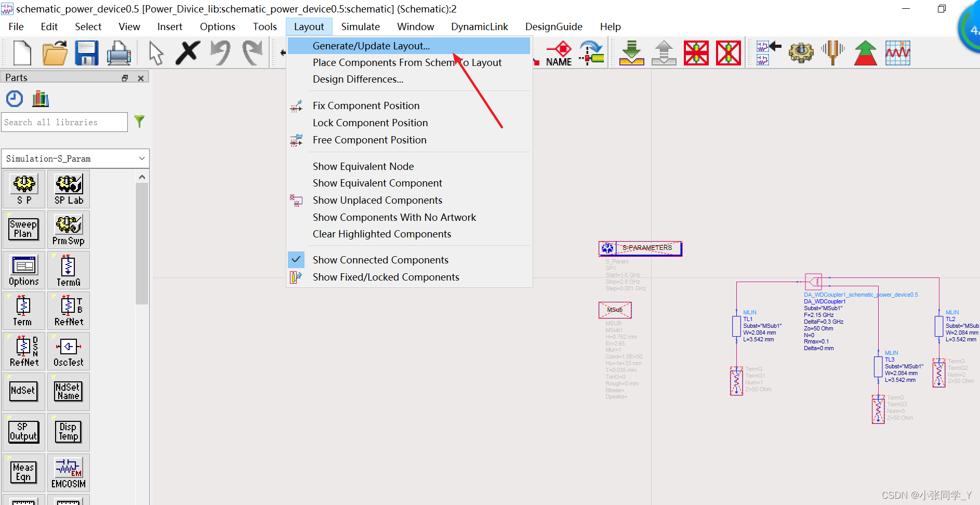This screenshot has height=505, width=980.
Task: Open library browser books icon
Action: click(x=41, y=99)
